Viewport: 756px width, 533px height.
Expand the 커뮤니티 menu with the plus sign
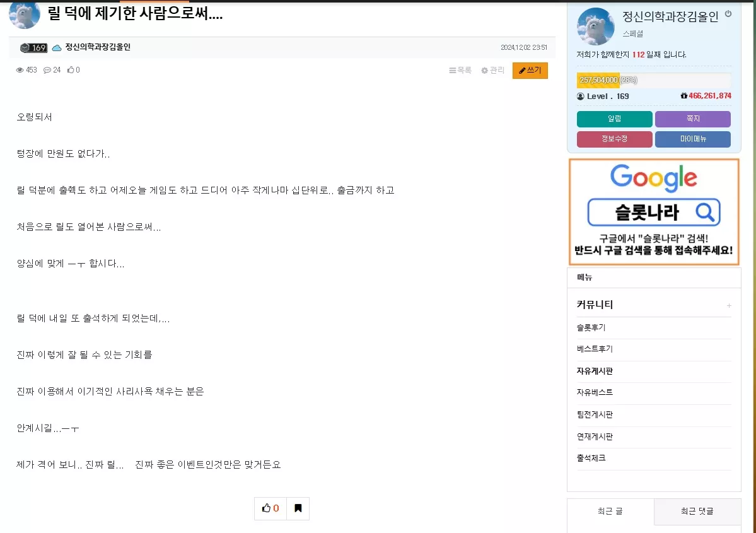point(729,305)
